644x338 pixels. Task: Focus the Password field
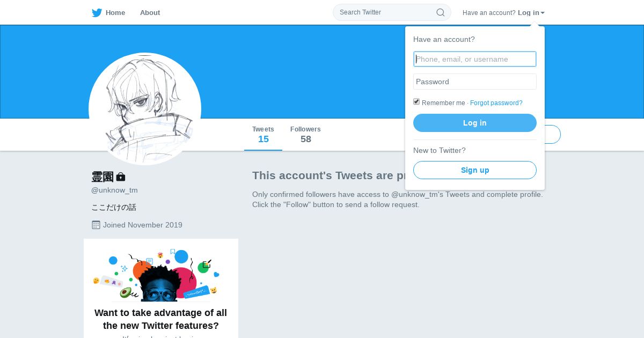[475, 82]
